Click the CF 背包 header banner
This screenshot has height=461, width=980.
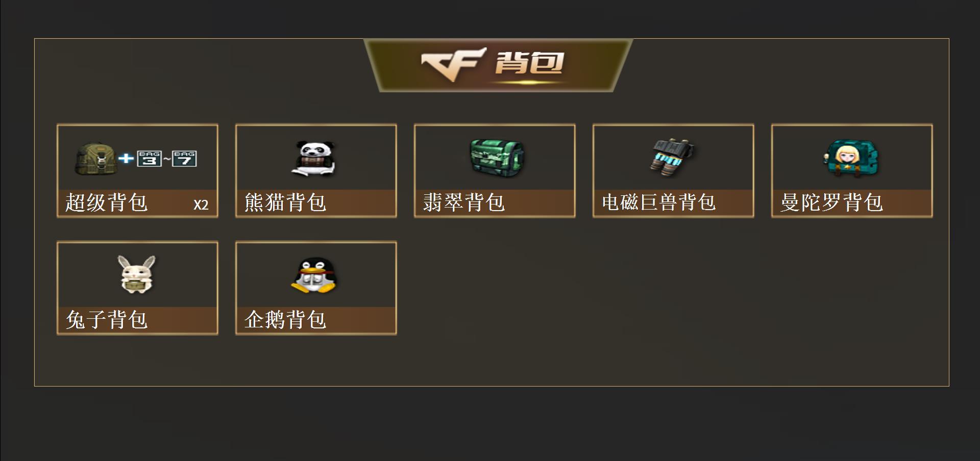coord(498,66)
